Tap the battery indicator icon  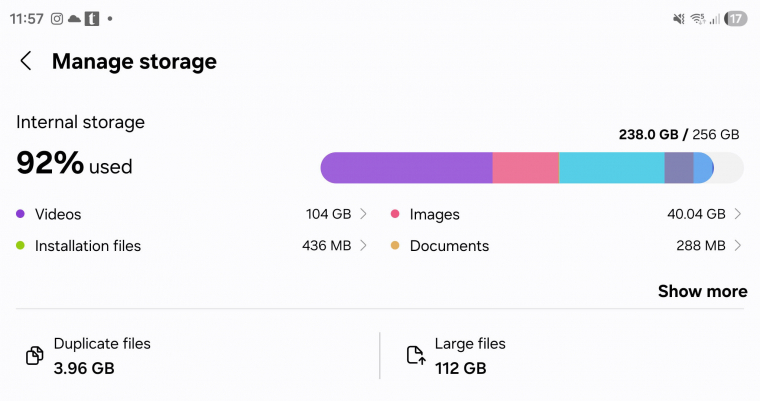tap(736, 19)
